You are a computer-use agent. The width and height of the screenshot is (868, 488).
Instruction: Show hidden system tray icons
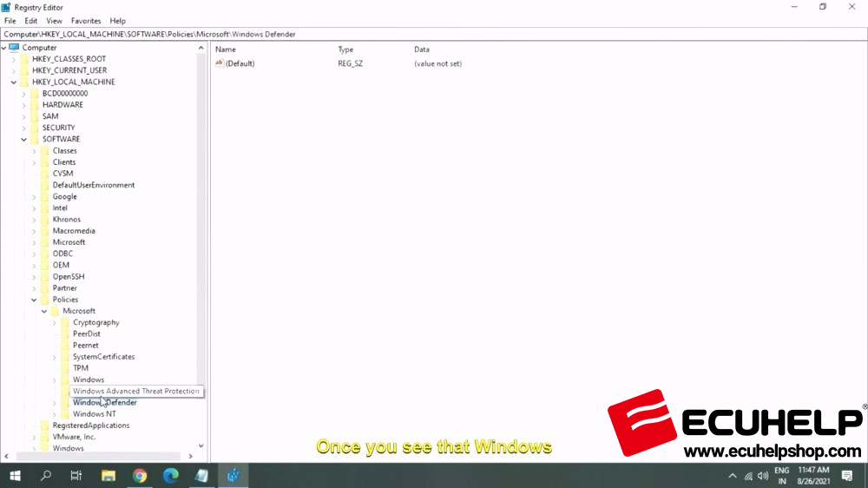(733, 476)
